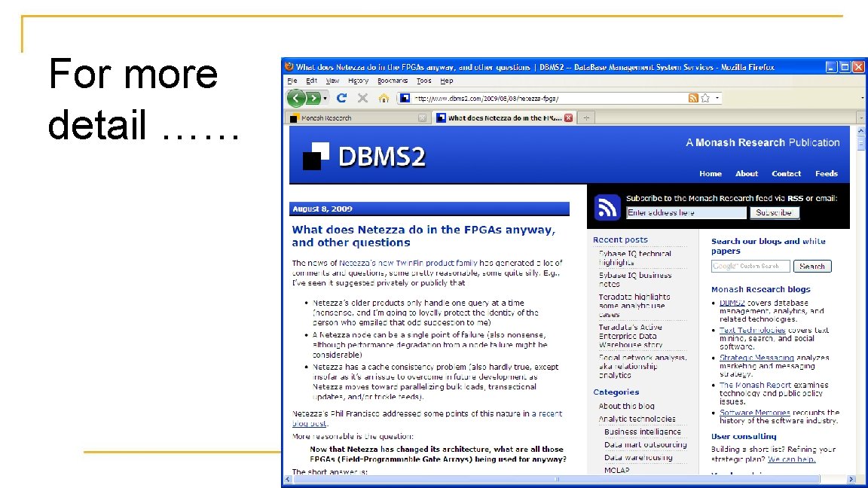Go to the Home page icon

point(384,98)
